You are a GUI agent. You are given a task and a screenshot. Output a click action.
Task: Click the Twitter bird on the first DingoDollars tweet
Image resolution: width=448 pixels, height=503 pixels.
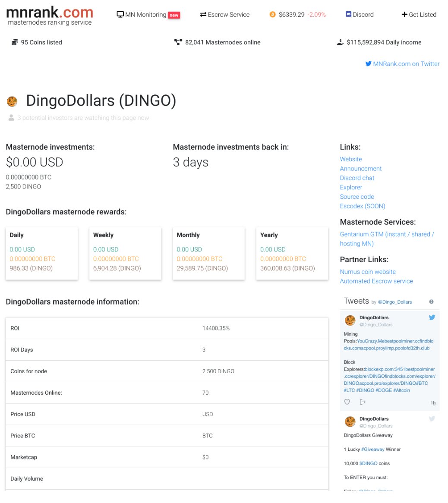pyautogui.click(x=432, y=317)
